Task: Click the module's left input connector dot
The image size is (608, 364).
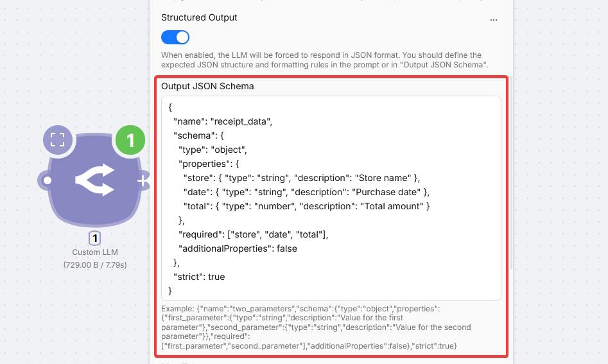Action: [47, 180]
